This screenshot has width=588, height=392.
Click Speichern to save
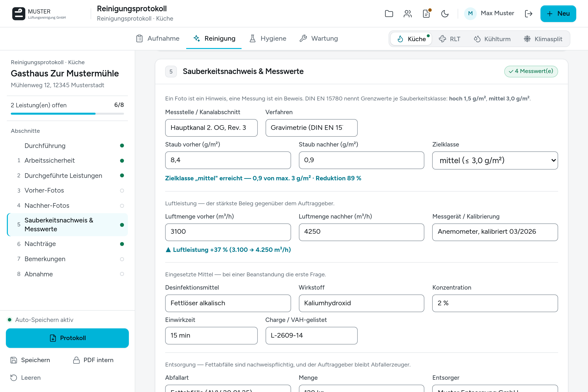coord(30,360)
